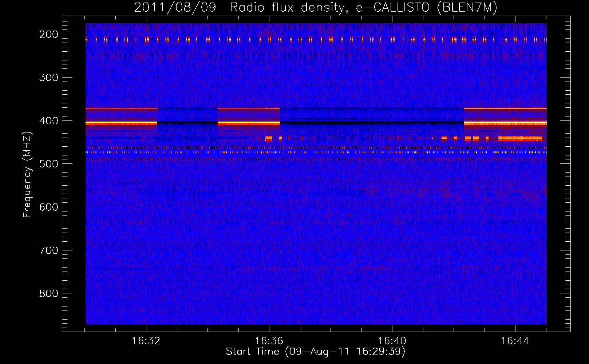Click the 500 frequency tick label
The height and width of the screenshot is (364, 589).
(49, 164)
